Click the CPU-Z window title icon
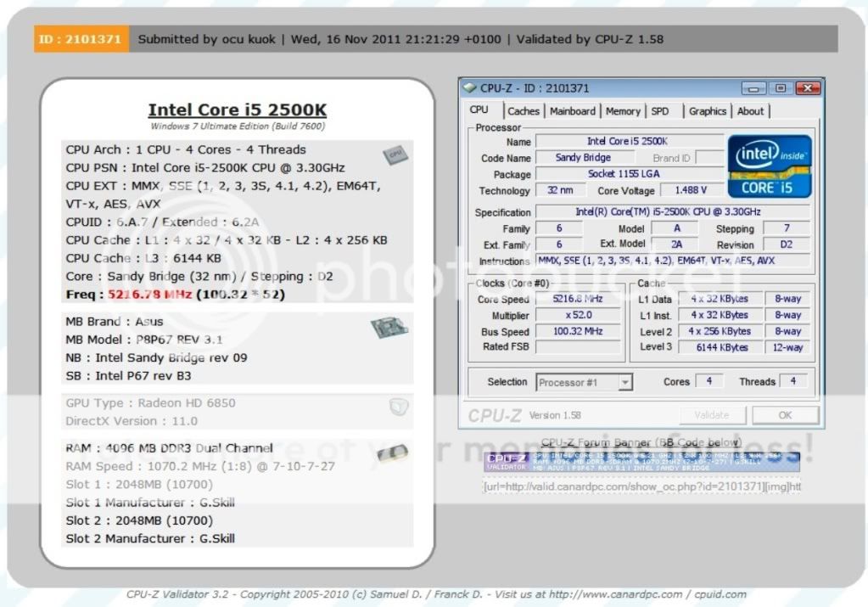The image size is (868, 607). pyautogui.click(x=470, y=88)
